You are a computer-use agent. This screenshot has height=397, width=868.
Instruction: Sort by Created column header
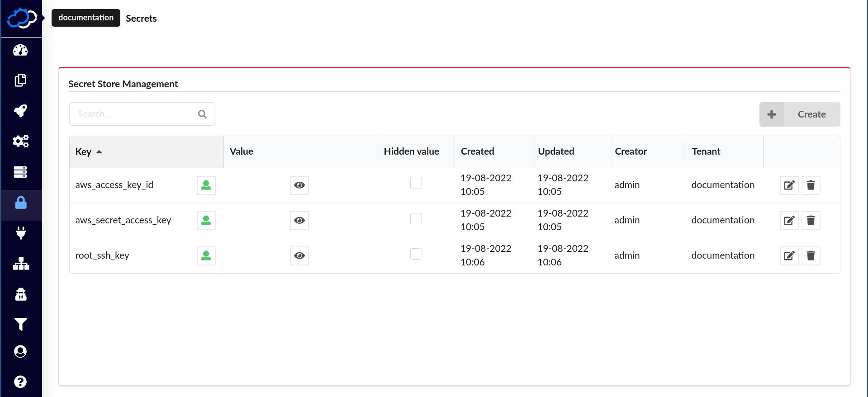(x=493, y=152)
